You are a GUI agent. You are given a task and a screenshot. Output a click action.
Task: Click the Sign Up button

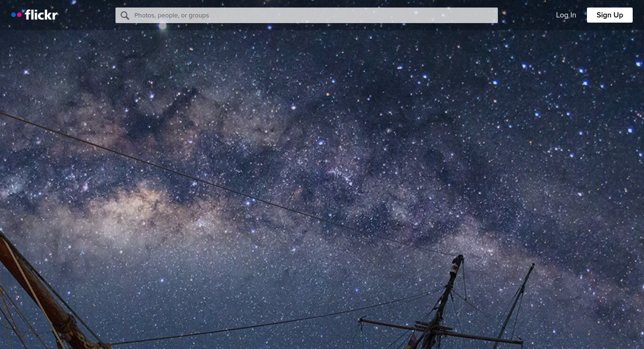tap(610, 15)
